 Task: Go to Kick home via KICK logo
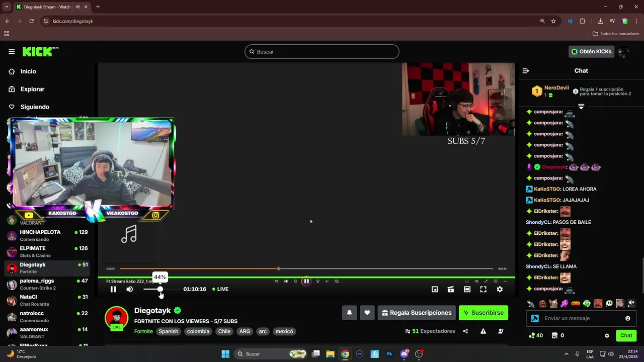[x=40, y=51]
